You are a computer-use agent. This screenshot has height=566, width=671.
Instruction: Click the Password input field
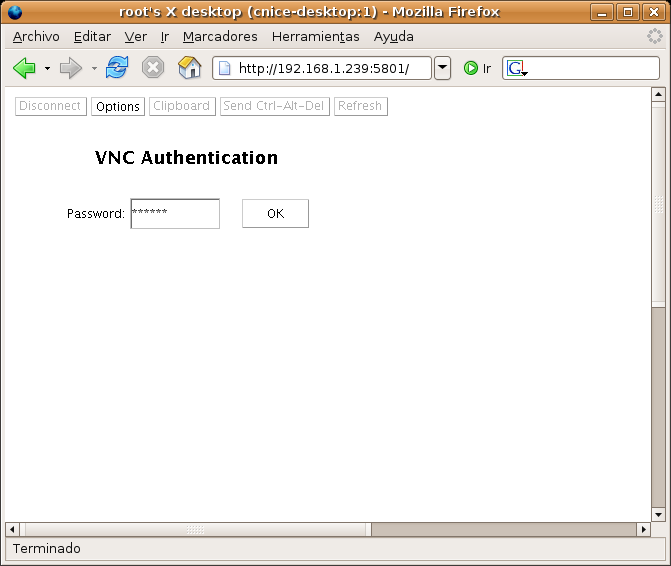click(175, 213)
